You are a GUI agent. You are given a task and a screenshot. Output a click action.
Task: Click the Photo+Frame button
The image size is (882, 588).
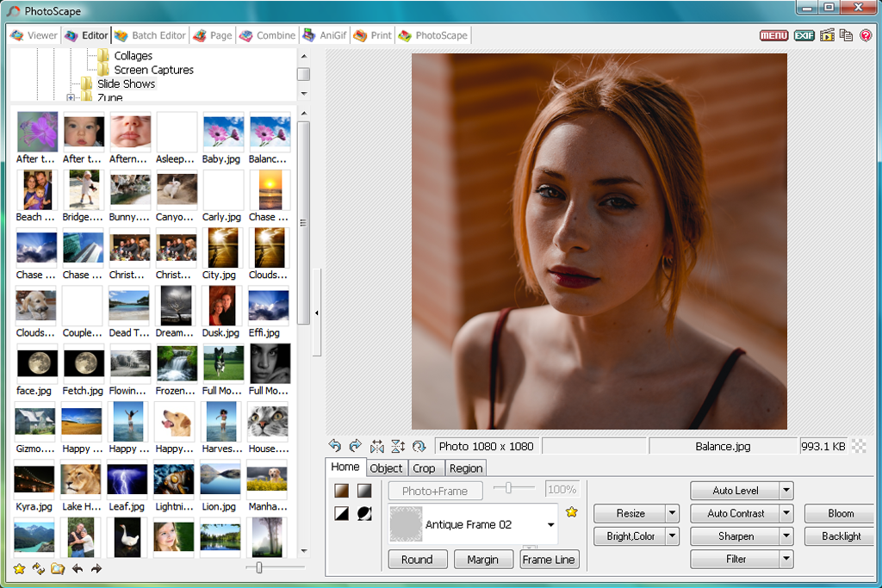coord(435,491)
